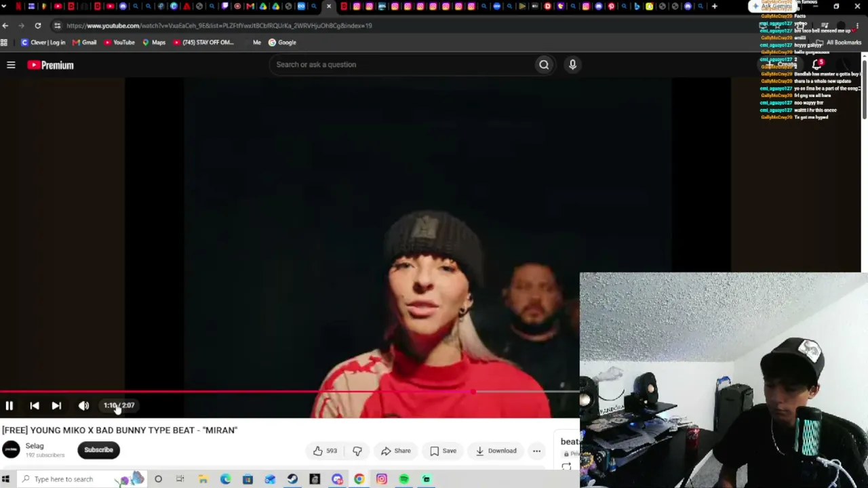The image size is (868, 488).
Task: Focus the Search or ask a question box
Action: 402,64
